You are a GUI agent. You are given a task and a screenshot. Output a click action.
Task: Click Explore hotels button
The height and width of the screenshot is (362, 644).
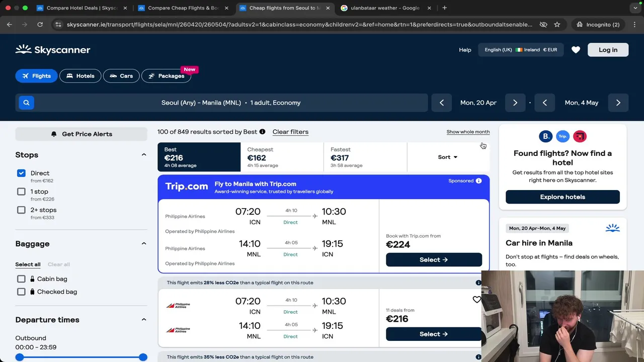562,197
